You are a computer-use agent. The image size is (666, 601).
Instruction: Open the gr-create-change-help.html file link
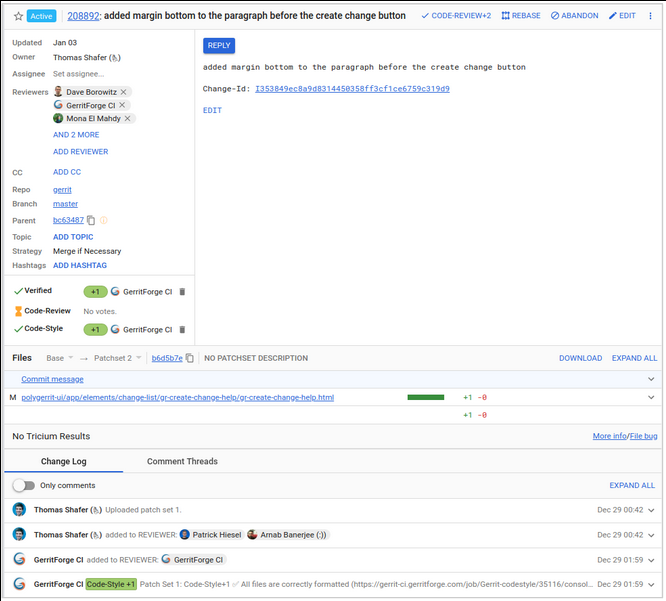click(x=178, y=398)
